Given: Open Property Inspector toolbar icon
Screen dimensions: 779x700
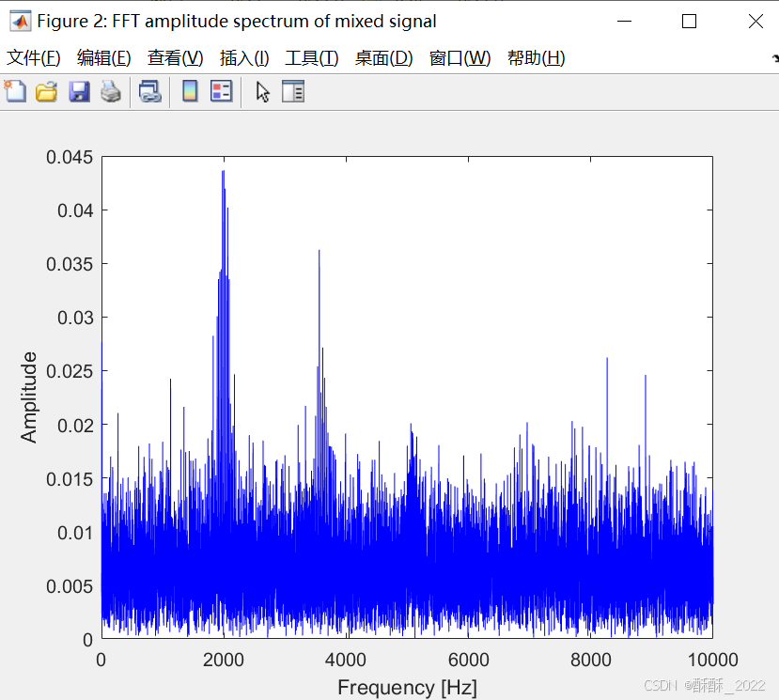Looking at the screenshot, I should coord(293,91).
